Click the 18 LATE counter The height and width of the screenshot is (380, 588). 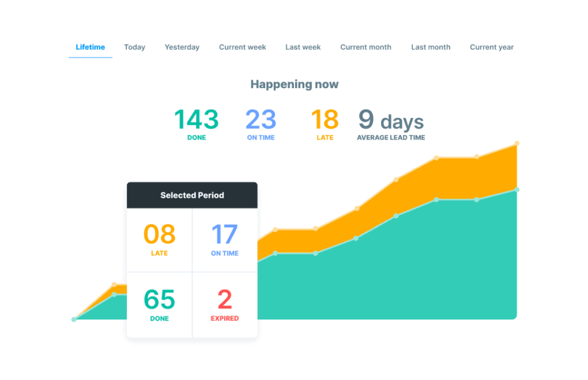tap(325, 122)
